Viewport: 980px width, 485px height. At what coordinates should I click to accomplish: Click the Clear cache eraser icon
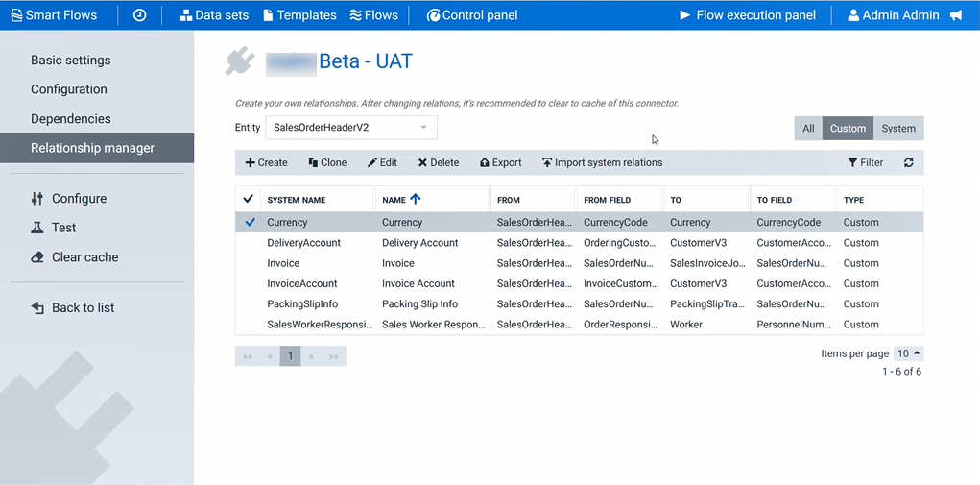[36, 257]
